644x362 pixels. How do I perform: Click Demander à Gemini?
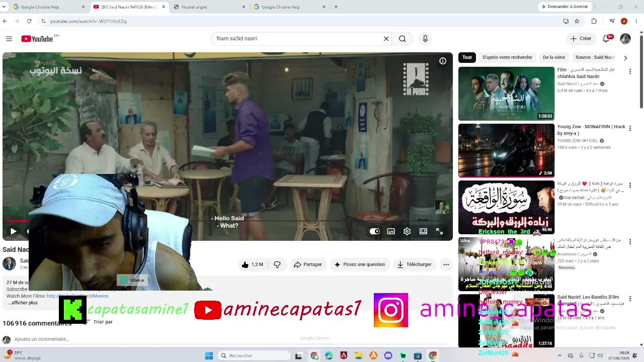[x=565, y=7]
